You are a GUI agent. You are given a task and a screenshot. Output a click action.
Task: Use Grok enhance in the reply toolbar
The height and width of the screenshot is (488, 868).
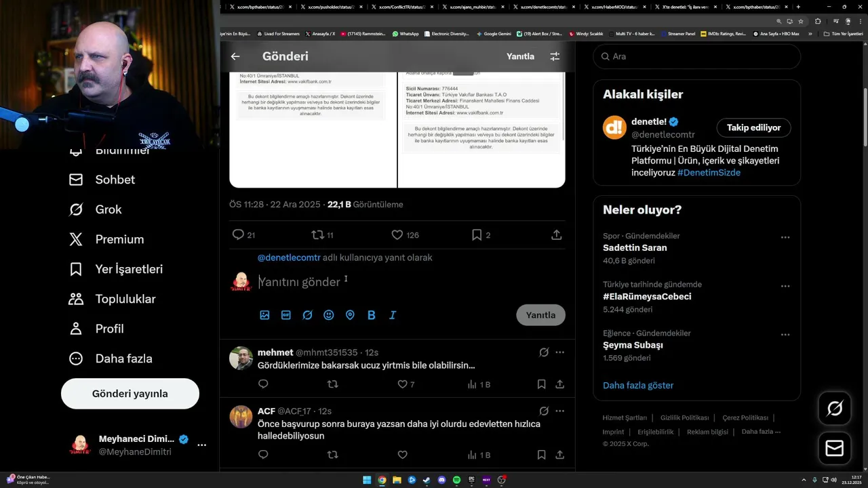coord(307,315)
